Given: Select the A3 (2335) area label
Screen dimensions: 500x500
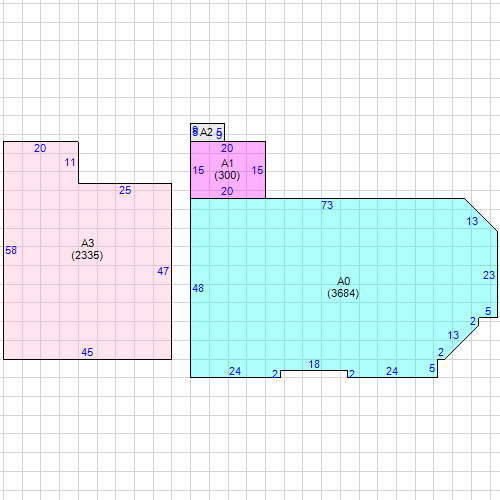Looking at the screenshot, I should click(87, 249).
